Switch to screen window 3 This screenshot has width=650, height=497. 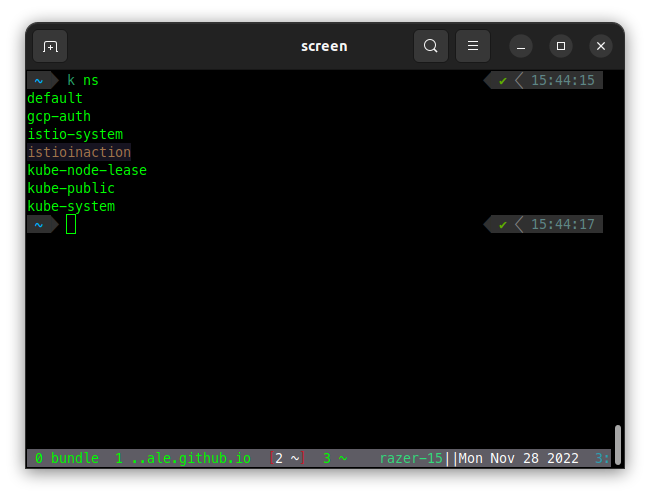(334, 459)
